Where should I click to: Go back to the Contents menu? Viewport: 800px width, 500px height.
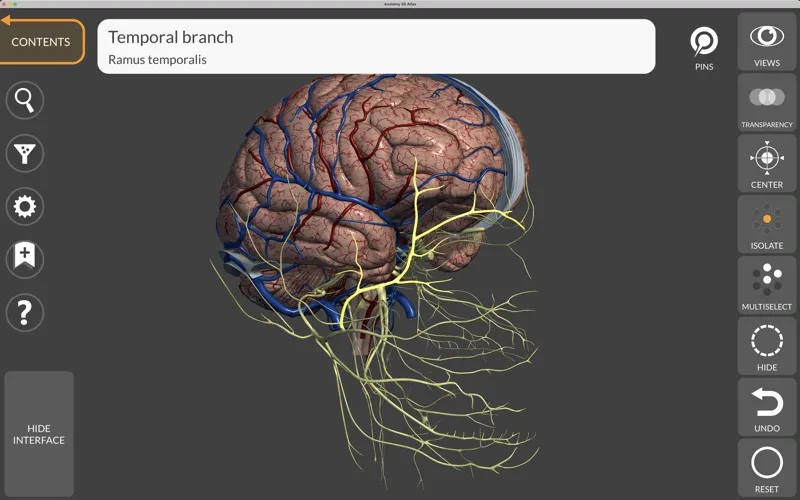[41, 41]
